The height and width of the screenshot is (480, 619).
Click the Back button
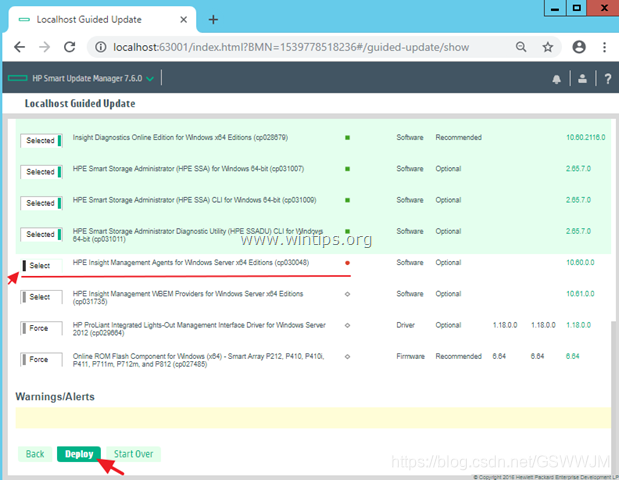(35, 454)
